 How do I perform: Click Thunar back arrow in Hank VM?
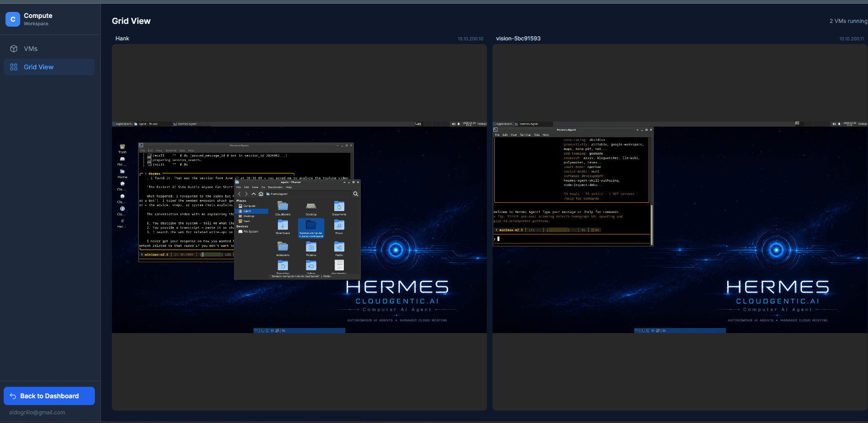[x=239, y=194]
